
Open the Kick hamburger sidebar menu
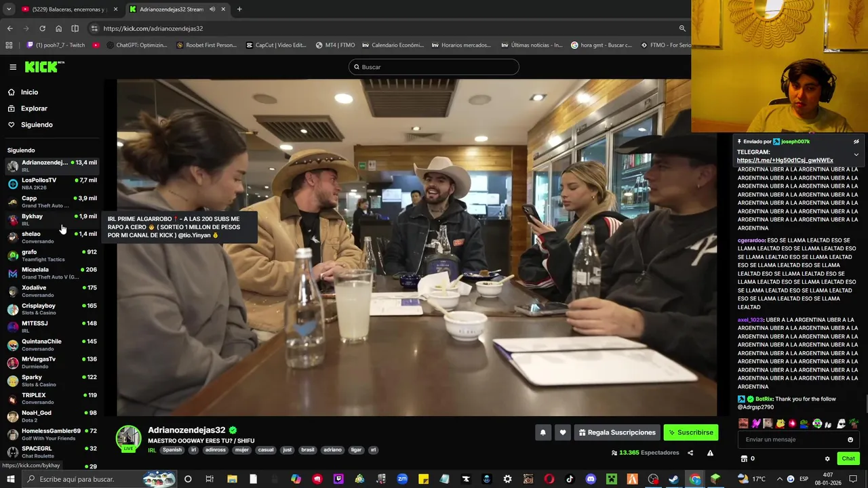[x=13, y=67]
